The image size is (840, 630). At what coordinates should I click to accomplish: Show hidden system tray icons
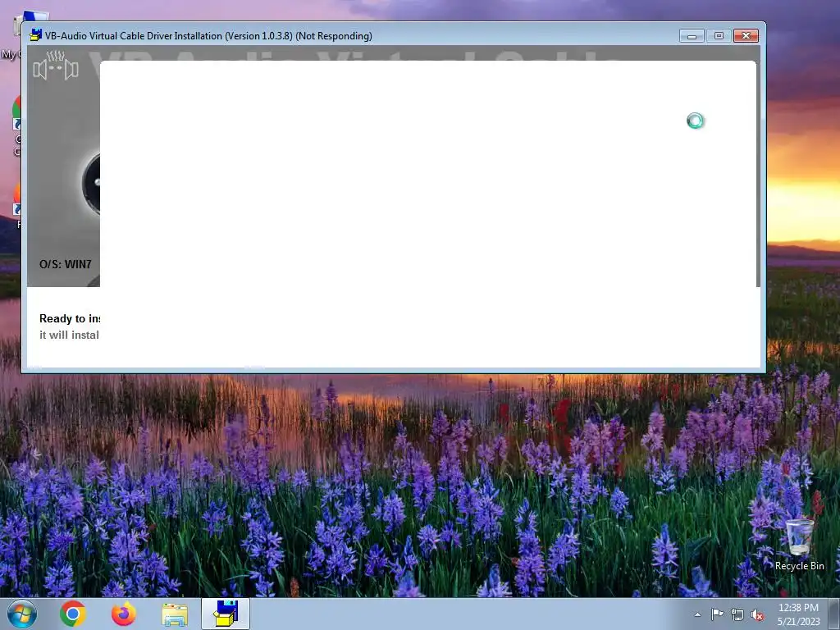click(x=697, y=614)
